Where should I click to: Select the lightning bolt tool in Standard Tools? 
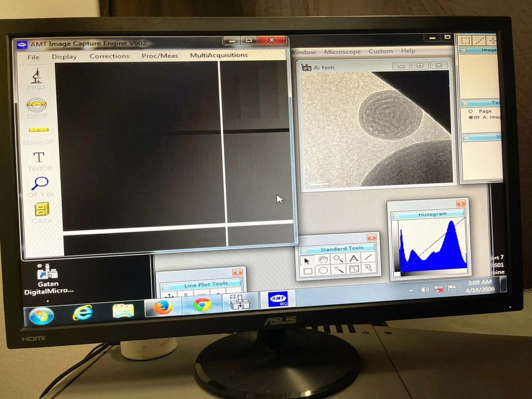[369, 268]
